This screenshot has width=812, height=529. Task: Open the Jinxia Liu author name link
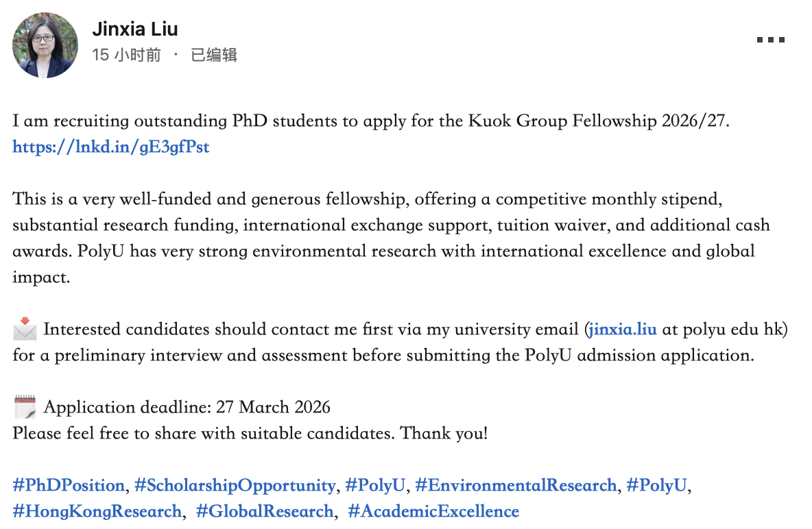pyautogui.click(x=135, y=29)
